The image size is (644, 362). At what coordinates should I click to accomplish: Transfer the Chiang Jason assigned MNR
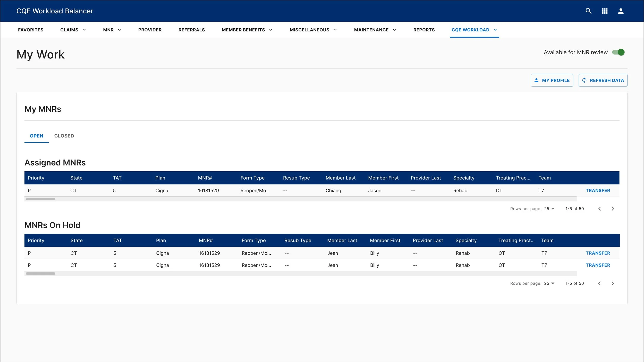[598, 191]
